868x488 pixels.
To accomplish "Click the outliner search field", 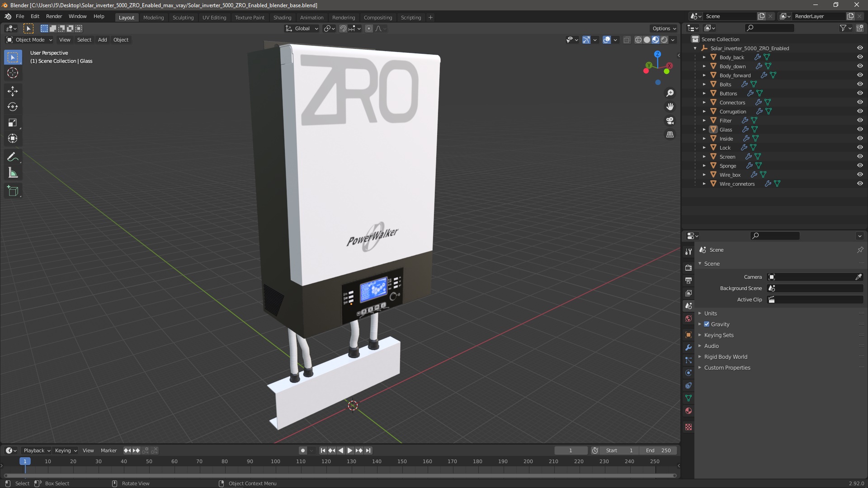I will tap(769, 28).
